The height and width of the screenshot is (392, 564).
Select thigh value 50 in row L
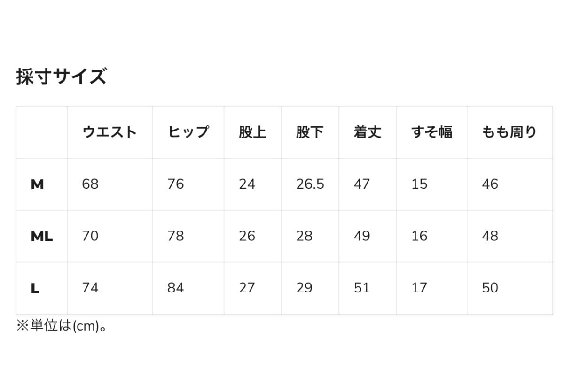coord(490,288)
